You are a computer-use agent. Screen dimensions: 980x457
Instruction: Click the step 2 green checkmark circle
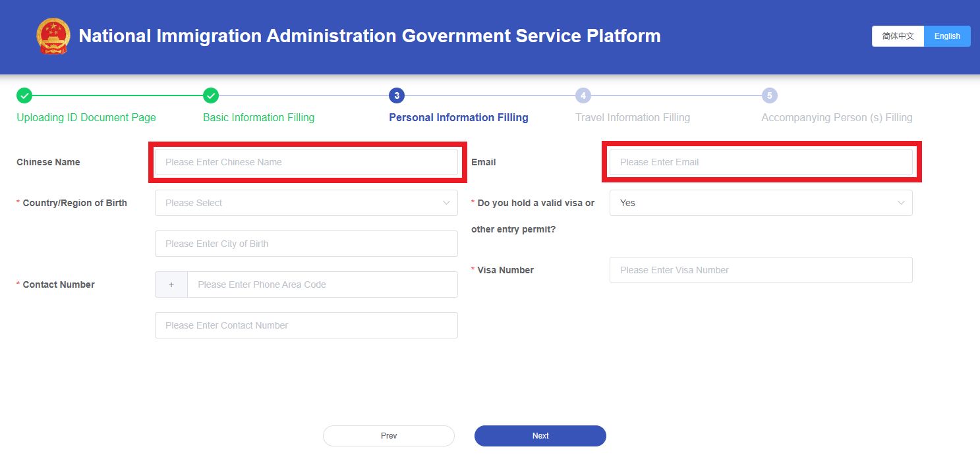tap(211, 96)
